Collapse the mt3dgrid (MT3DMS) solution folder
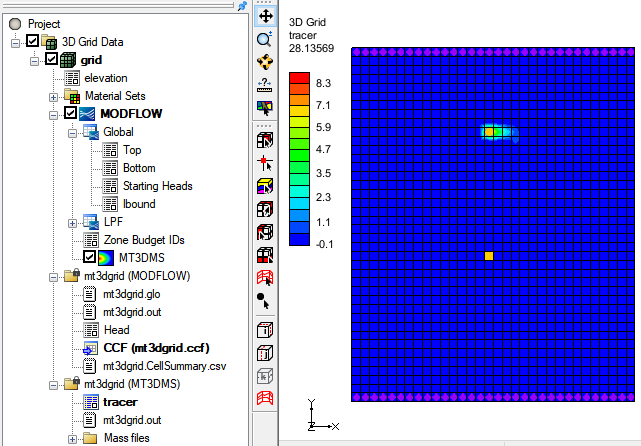The width and height of the screenshot is (641, 446). pos(53,385)
